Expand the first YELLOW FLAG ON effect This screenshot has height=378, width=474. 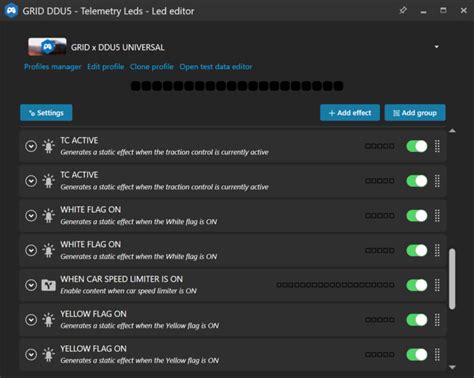click(x=31, y=320)
